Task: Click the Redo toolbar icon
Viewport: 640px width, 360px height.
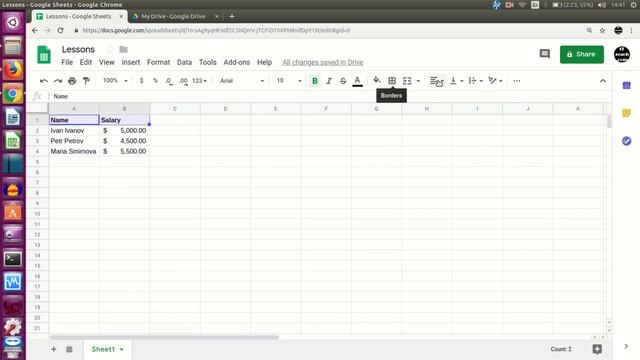Action: coord(58,81)
